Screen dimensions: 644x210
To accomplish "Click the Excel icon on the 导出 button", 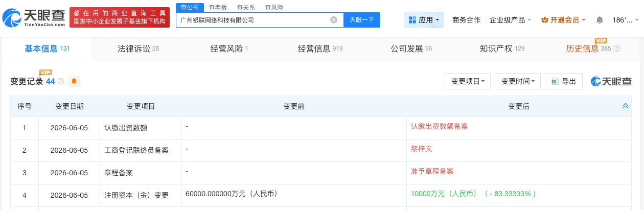I will click(x=555, y=81).
